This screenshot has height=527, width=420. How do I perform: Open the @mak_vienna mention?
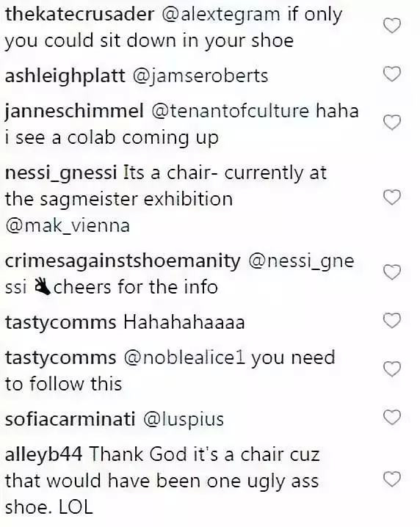tap(68, 225)
